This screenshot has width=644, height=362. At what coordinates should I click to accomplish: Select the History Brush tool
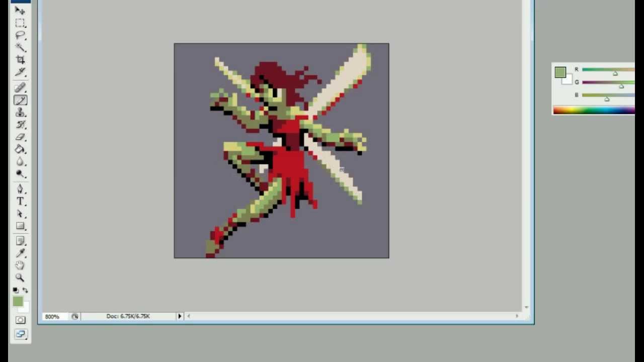(x=20, y=125)
